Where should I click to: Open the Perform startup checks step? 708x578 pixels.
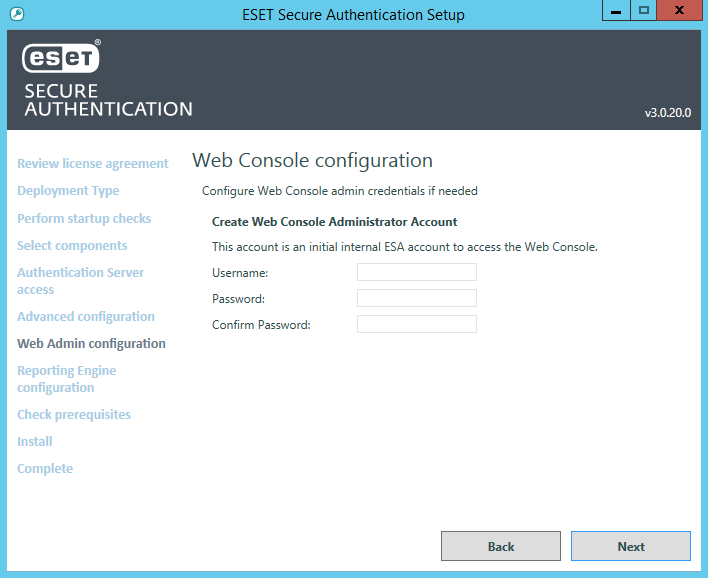(x=84, y=218)
